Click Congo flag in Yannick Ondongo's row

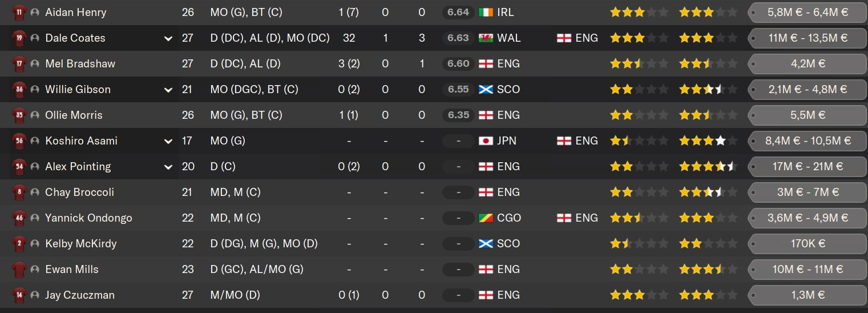coord(485,218)
